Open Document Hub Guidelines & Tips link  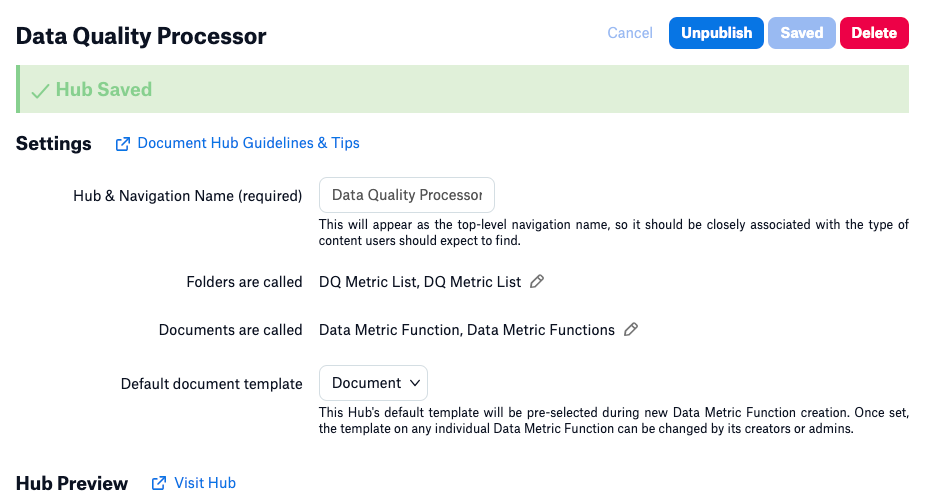pos(248,143)
